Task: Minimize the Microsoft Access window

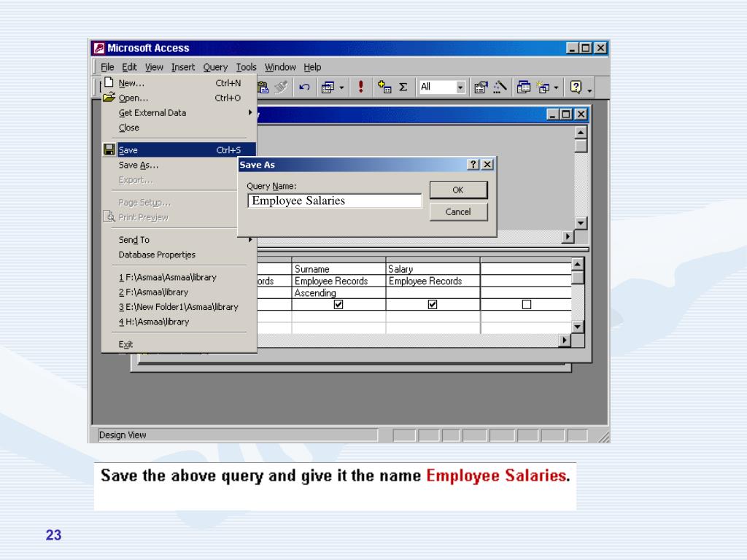Action: 572,48
